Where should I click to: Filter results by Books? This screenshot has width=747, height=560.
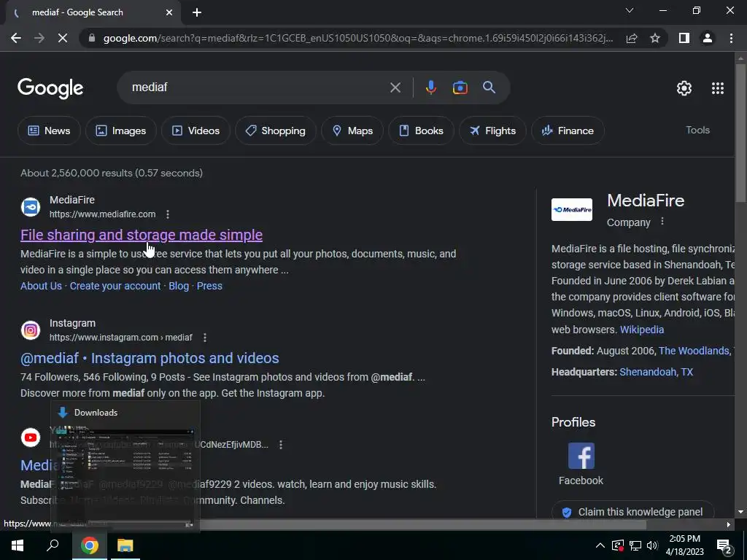click(x=421, y=131)
